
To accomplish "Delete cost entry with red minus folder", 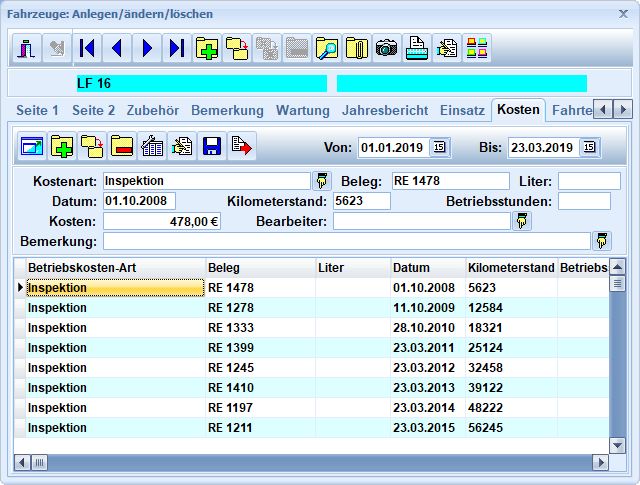I will tap(122, 146).
